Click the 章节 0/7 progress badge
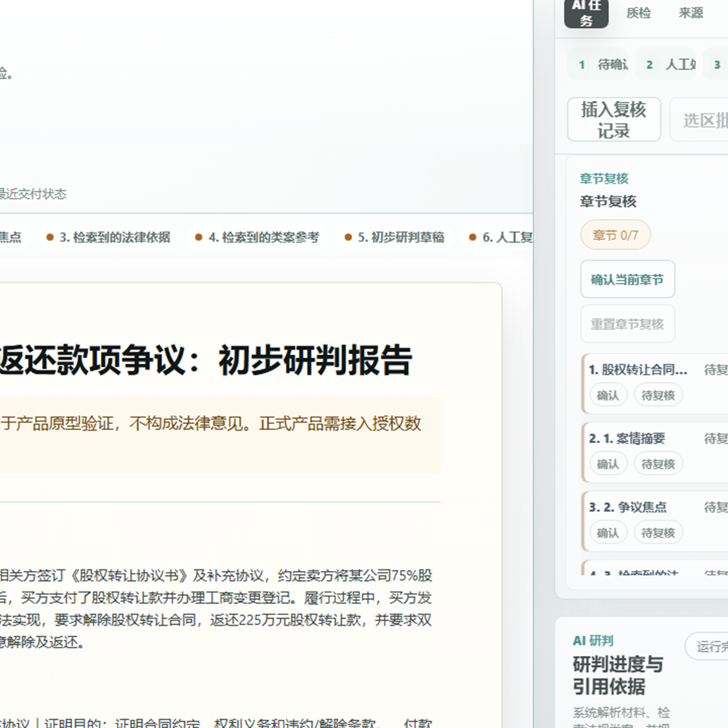This screenshot has width=728, height=728. coord(615,235)
